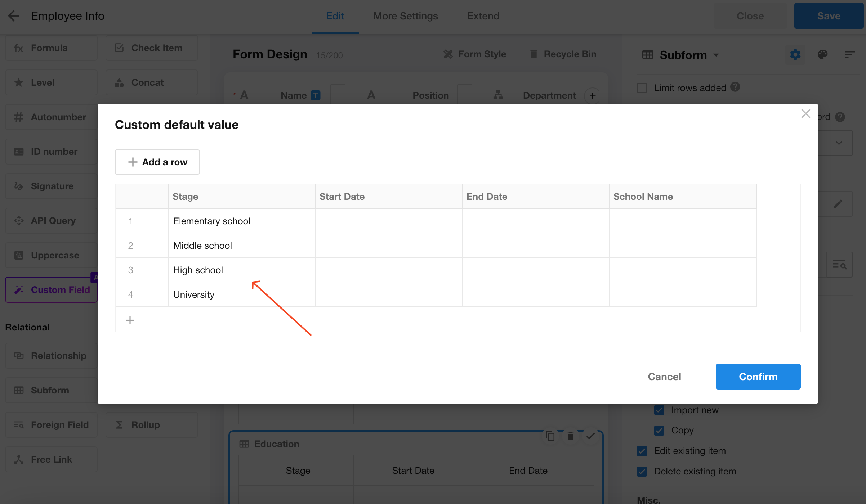The image size is (866, 504).
Task: Click the Add a row button
Action: coord(157,162)
